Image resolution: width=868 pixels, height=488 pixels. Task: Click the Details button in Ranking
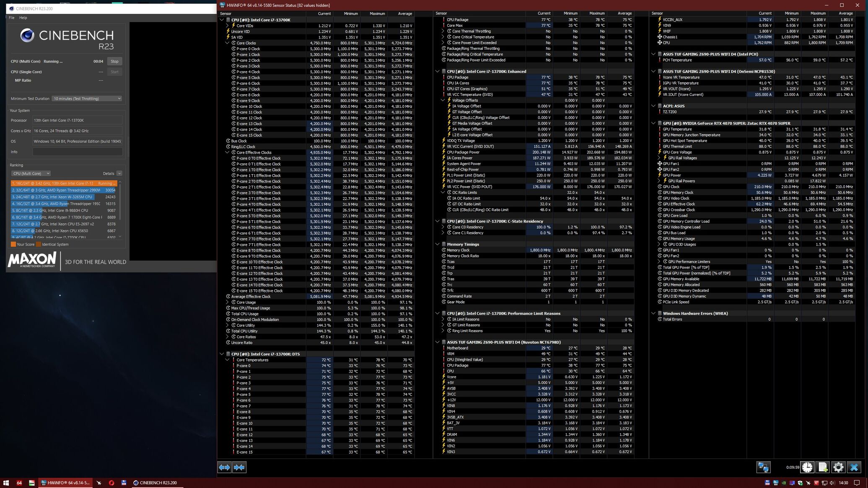(109, 173)
